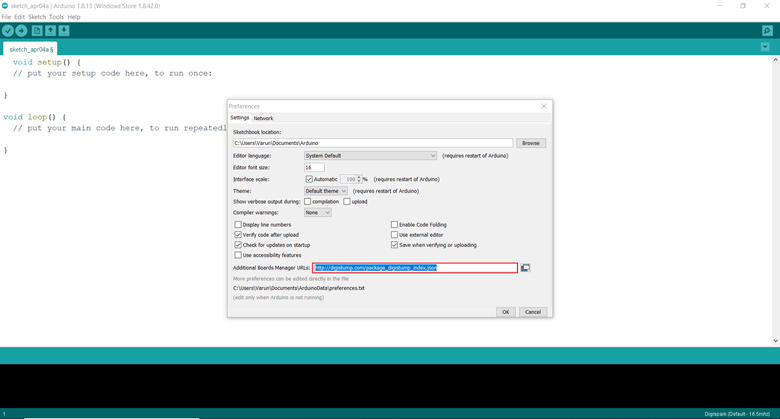Enable Display line numbers checkbox

click(238, 224)
